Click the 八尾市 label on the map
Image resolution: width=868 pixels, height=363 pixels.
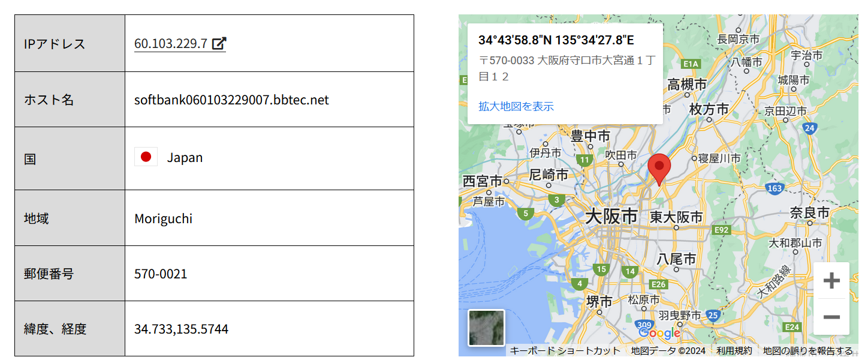[676, 259]
